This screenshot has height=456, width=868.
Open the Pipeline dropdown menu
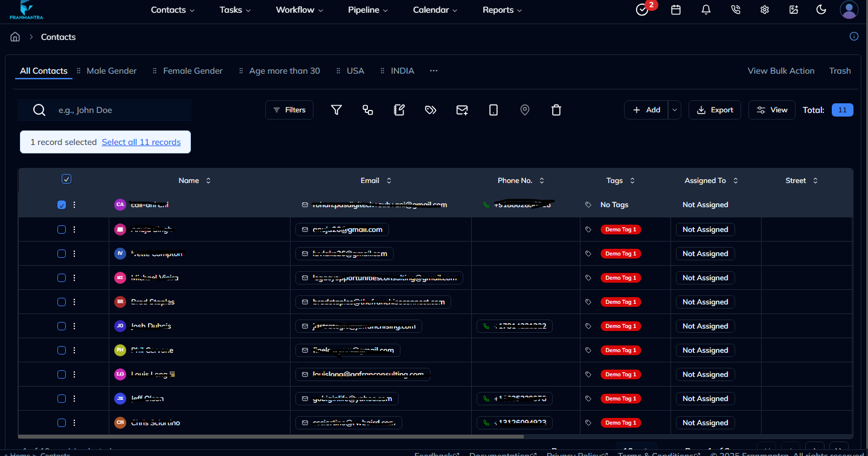click(x=368, y=10)
